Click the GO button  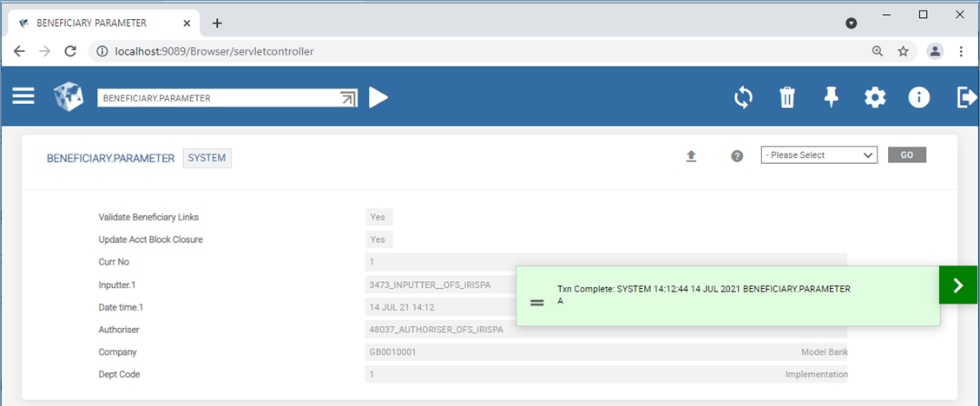coord(906,155)
